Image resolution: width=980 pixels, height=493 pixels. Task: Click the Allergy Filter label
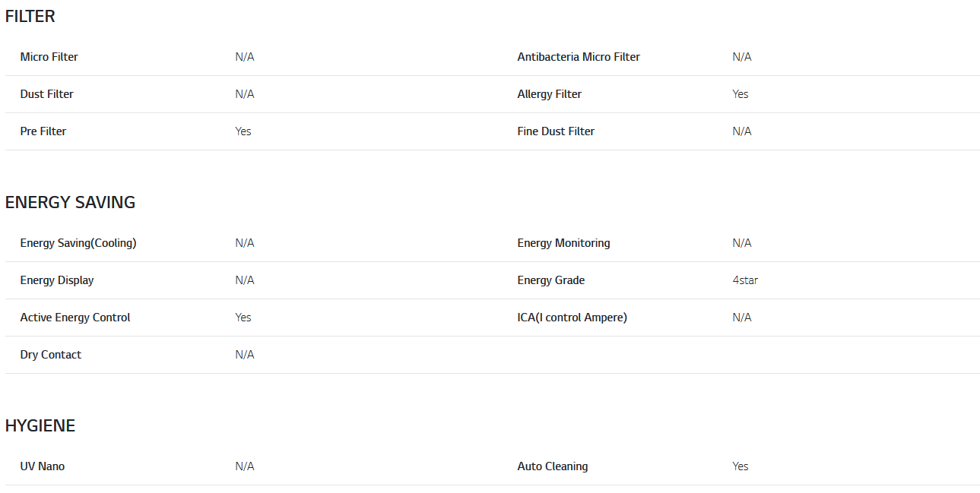[x=550, y=94]
